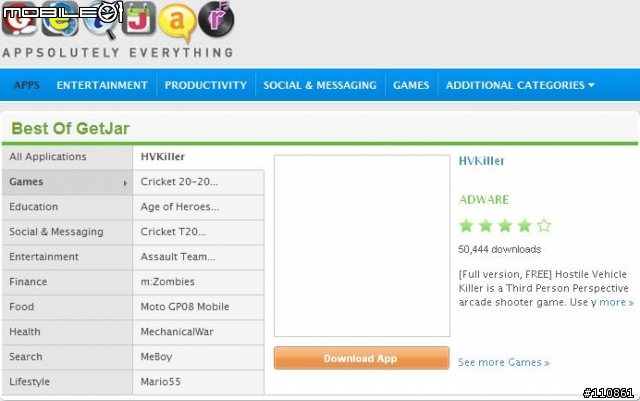The image size is (640, 401).
Task: Click the third green rating star
Action: pos(505,225)
